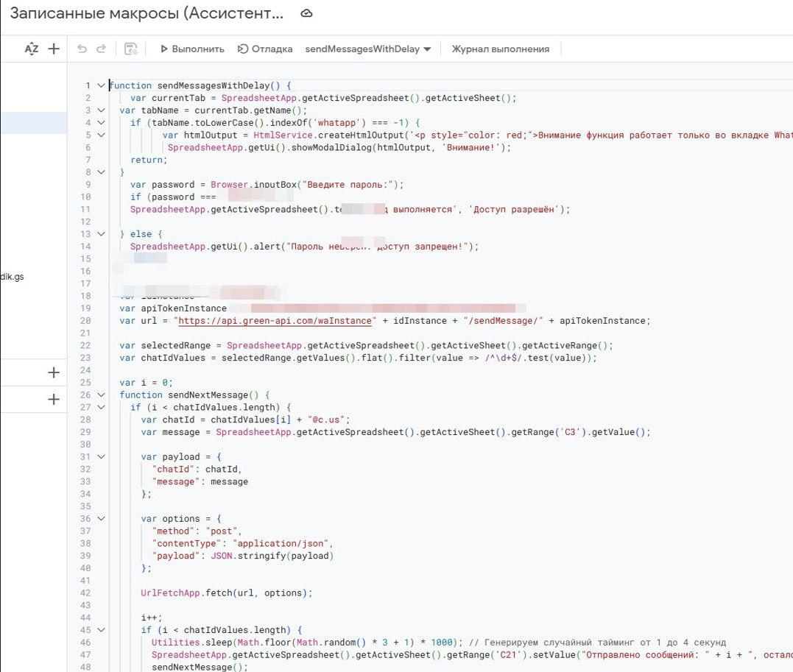The width and height of the screenshot is (793, 672).
Task: Click 'var tabName = currentTab.getName();' line
Action: [x=213, y=110]
